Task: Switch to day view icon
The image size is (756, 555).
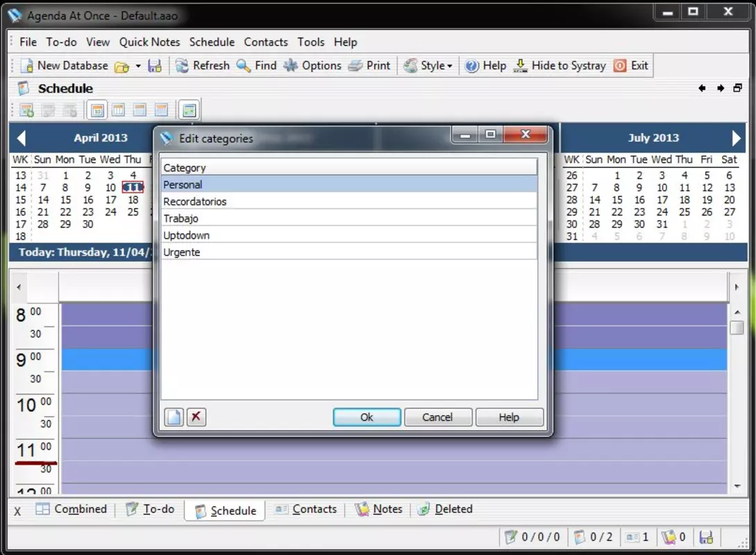Action: (97, 110)
